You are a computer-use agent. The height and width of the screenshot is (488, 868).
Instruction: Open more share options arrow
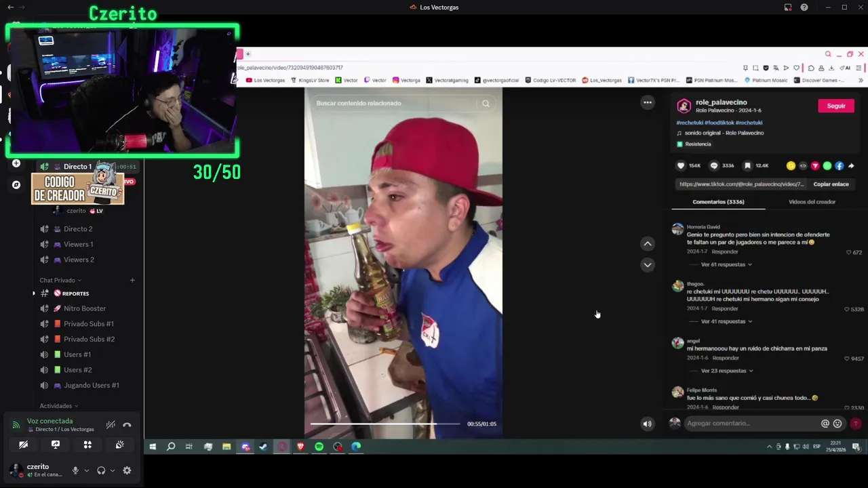pyautogui.click(x=851, y=165)
